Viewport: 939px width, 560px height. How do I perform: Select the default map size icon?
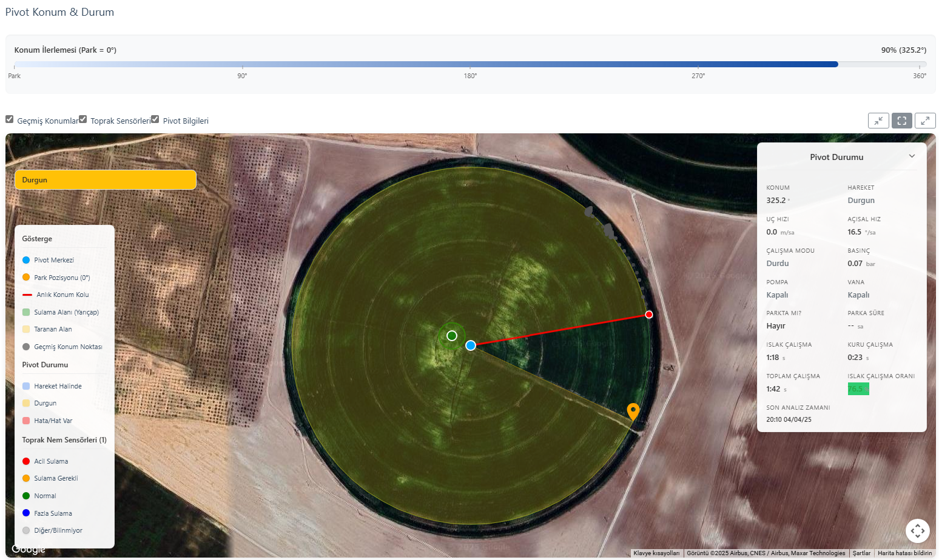pos(901,121)
